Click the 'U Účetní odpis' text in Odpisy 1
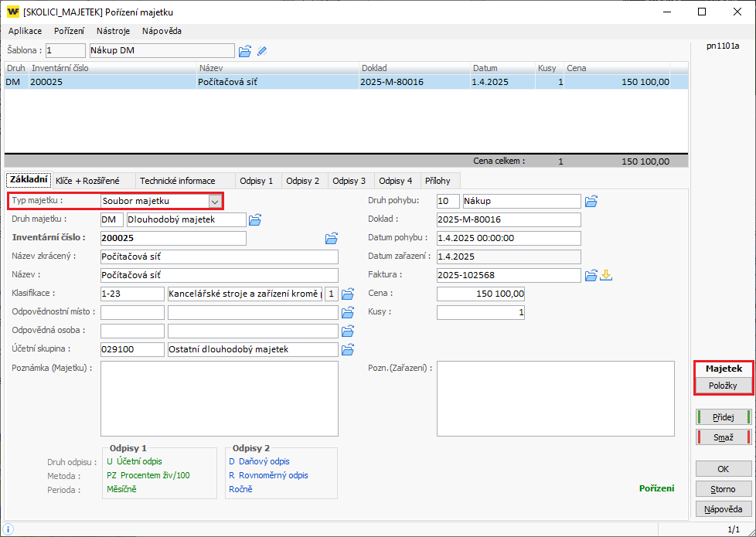 pos(135,461)
